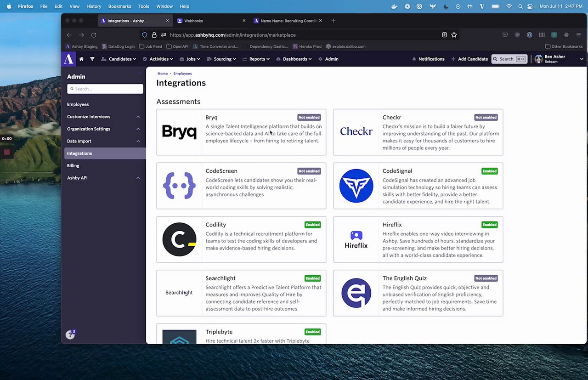
Task: Bookmark this page with the star
Action: point(454,35)
